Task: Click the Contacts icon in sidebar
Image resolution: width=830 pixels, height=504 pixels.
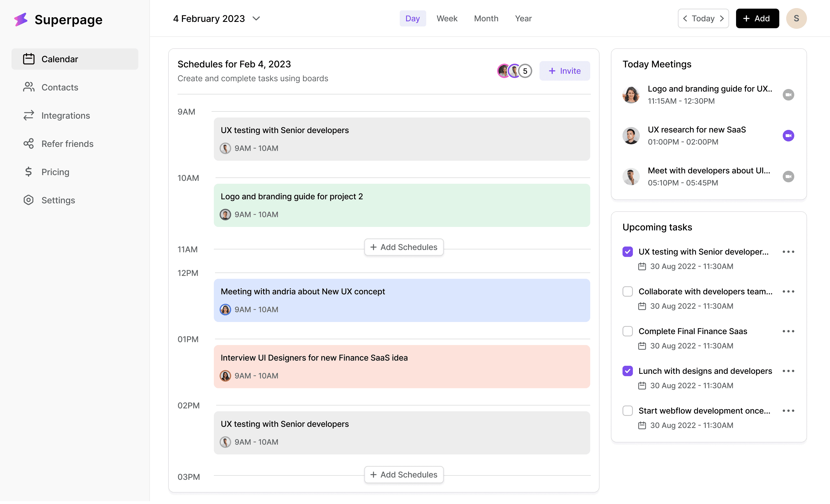Action: pyautogui.click(x=29, y=87)
